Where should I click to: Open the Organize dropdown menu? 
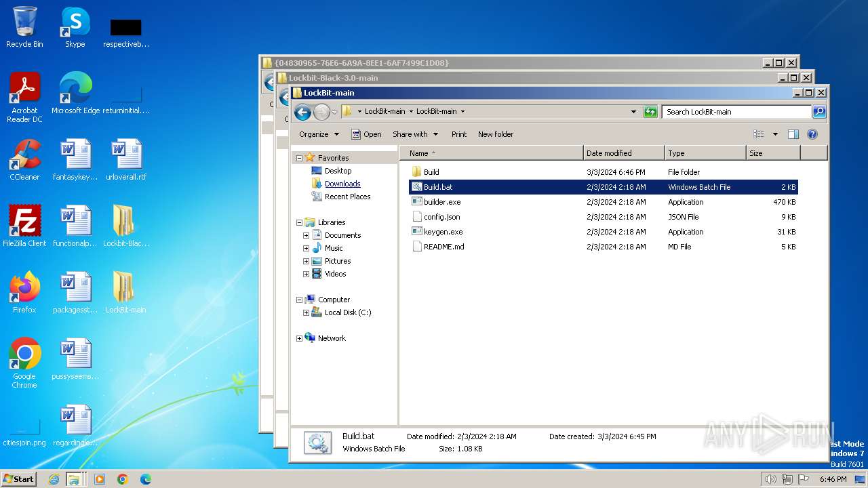tap(319, 134)
